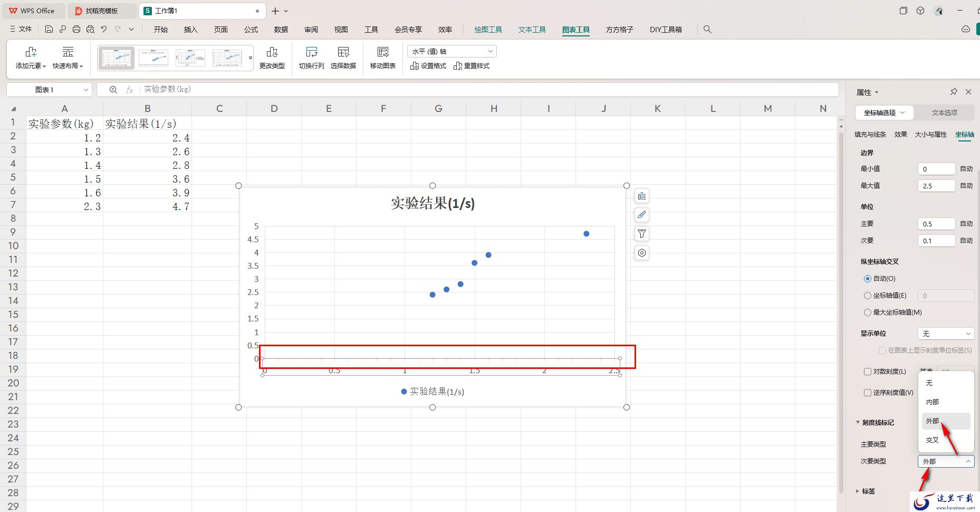Image resolution: width=980 pixels, height=512 pixels.
Task: Choose 交叉 in tick mark list
Action: pyautogui.click(x=946, y=440)
